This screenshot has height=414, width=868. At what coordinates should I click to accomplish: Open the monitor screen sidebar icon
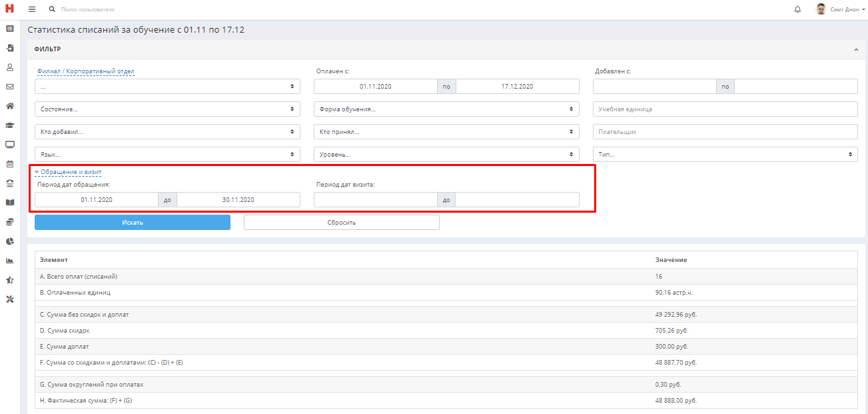[x=10, y=145]
